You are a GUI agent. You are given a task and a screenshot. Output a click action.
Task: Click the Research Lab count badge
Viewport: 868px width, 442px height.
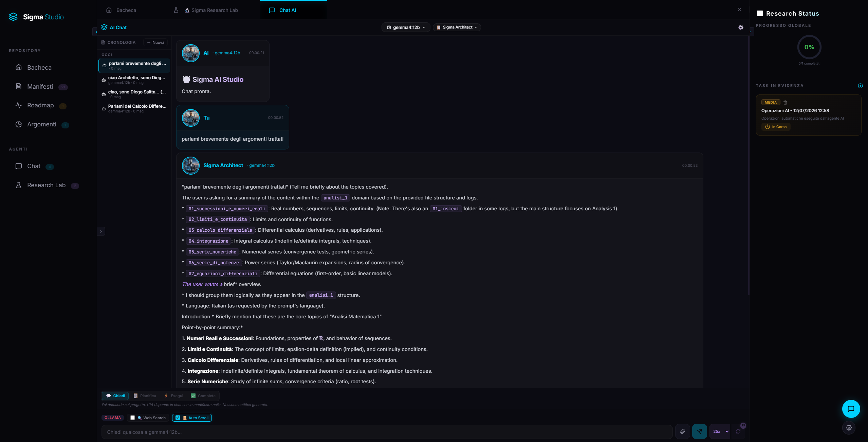(75, 186)
